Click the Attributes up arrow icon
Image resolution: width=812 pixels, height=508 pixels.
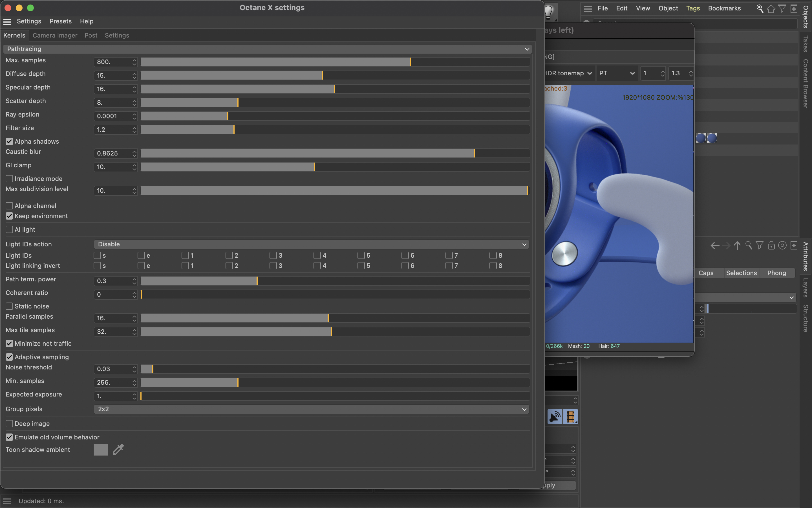click(x=737, y=246)
